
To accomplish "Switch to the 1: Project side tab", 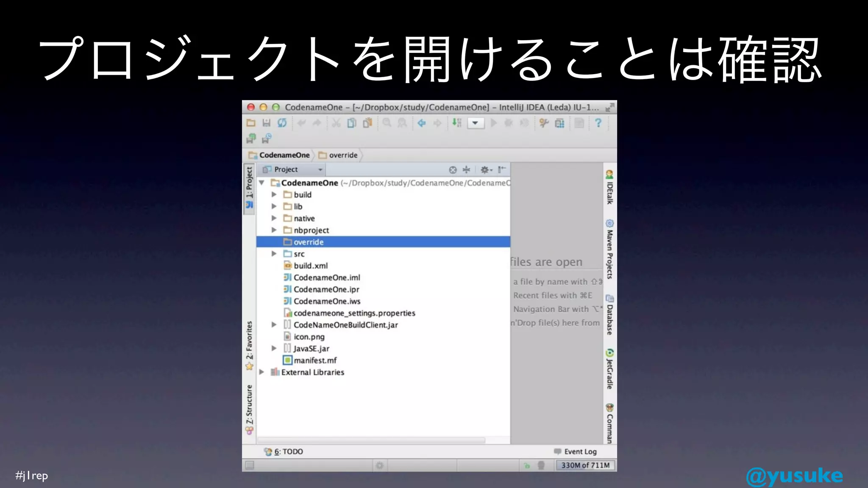I will (x=249, y=189).
